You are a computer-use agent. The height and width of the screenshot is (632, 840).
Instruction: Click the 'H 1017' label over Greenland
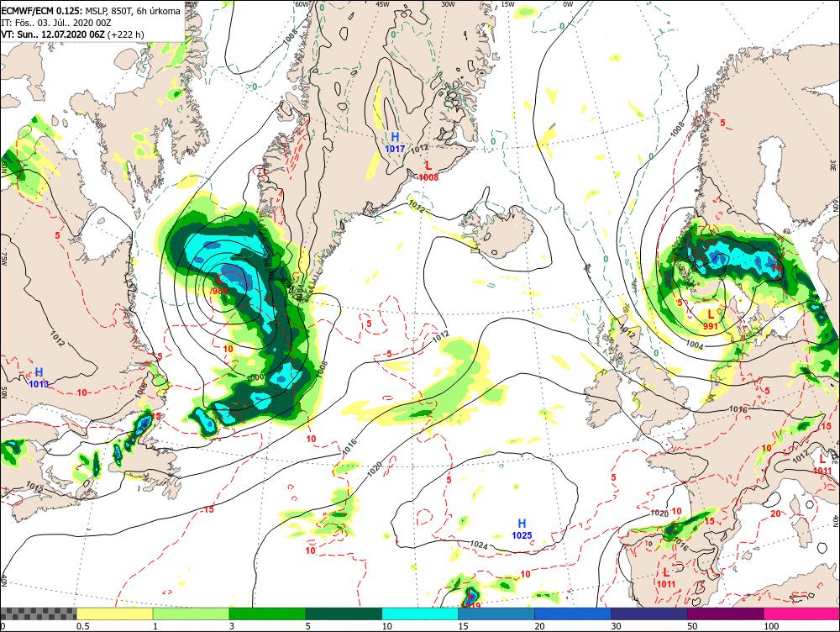pyautogui.click(x=396, y=143)
